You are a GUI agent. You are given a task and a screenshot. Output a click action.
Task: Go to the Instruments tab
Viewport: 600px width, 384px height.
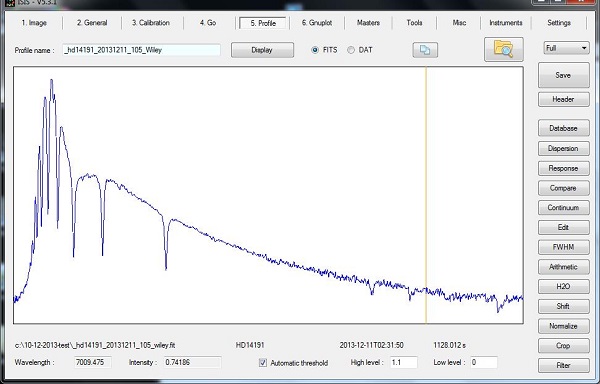tap(505, 23)
